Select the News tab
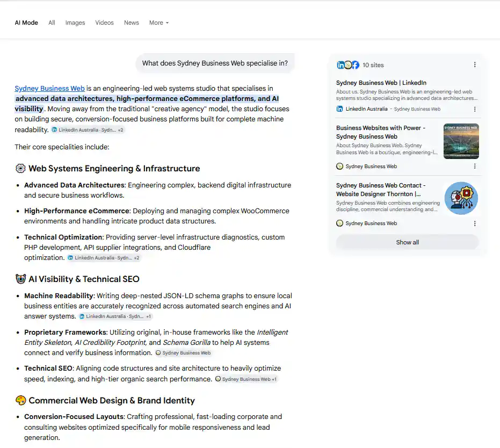 [x=132, y=23]
